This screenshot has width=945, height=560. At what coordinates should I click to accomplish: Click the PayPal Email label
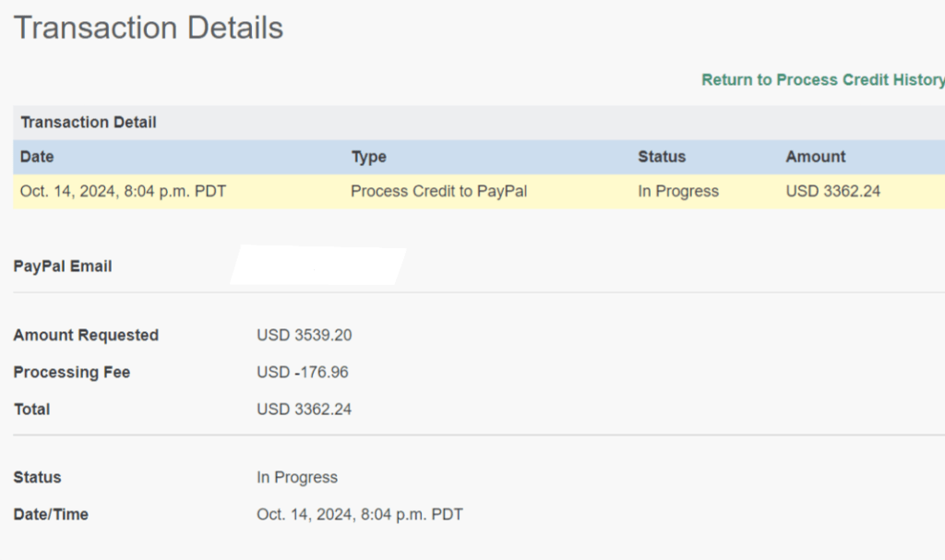tap(63, 267)
